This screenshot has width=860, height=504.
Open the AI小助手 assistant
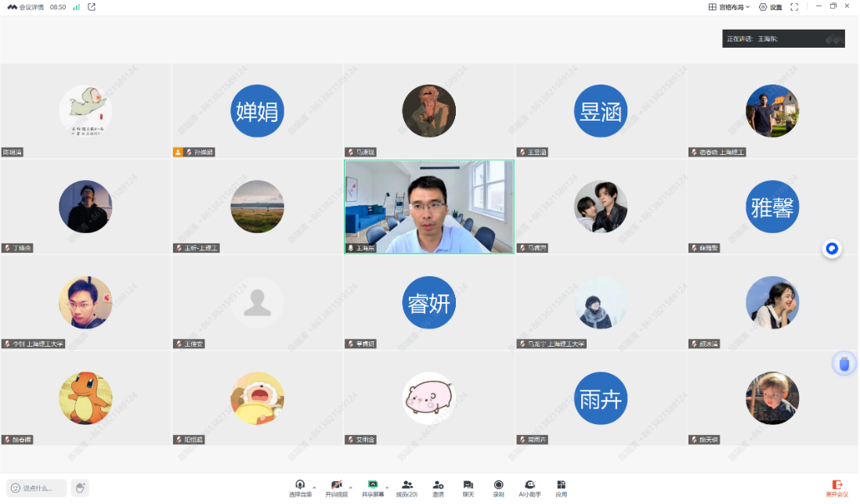[530, 485]
